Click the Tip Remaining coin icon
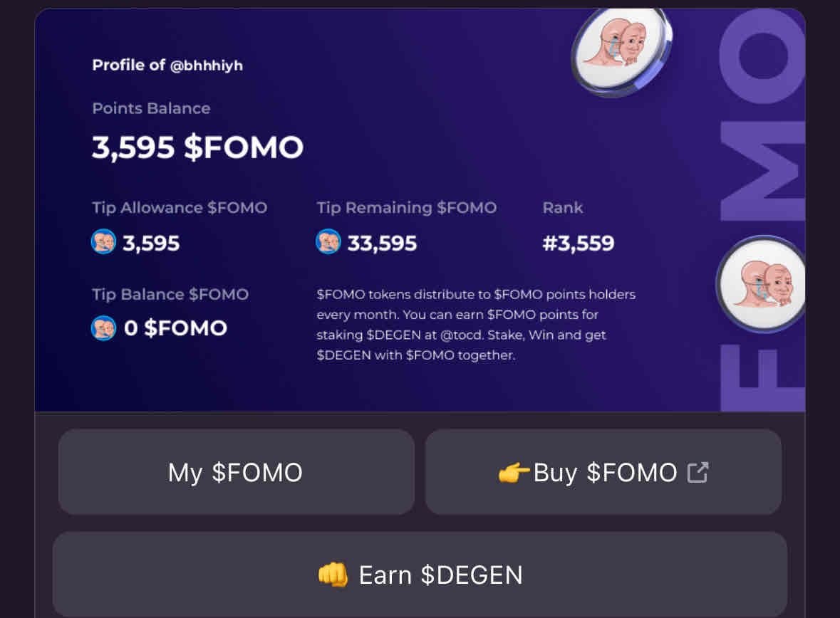Screen dimensions: 840x618 328,243
